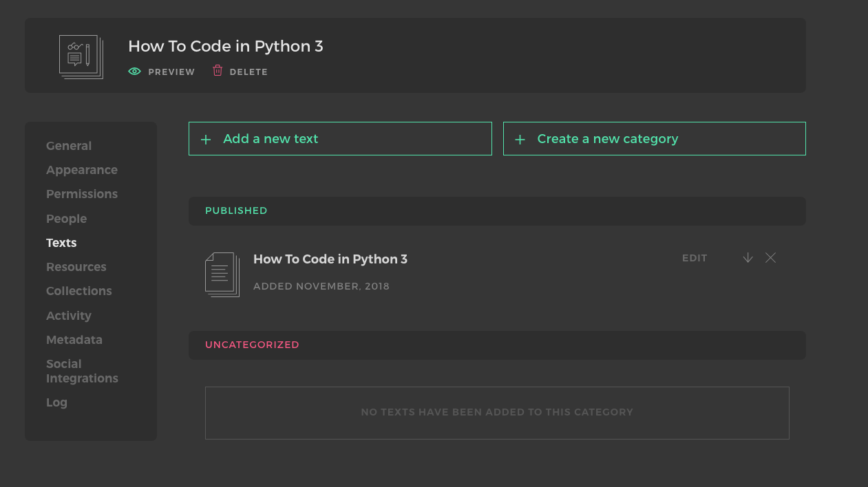Image resolution: width=868 pixels, height=487 pixels.
Task: Click the project document icon beside the title
Action: pos(81,57)
